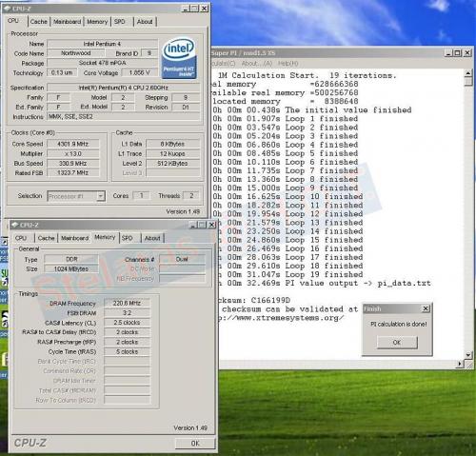Screen dimensions: 476x456
Task: Close the Super PI window
Action: [x=467, y=53]
